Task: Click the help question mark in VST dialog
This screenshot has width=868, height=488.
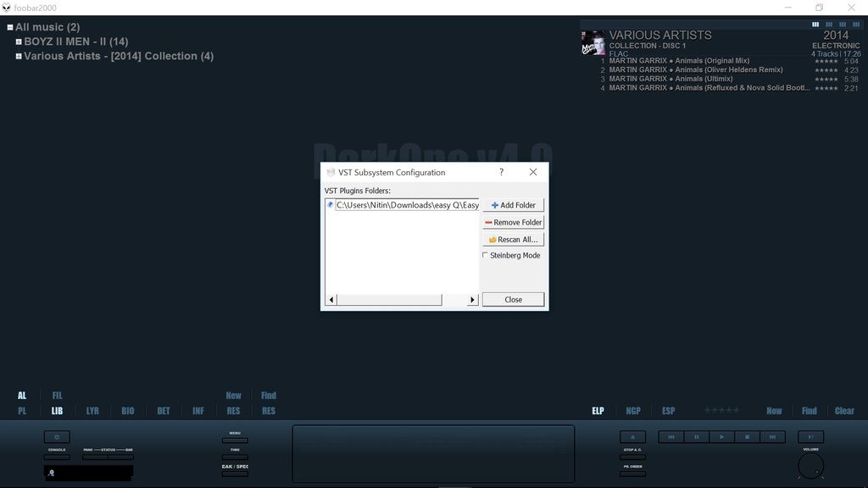Action: click(502, 172)
